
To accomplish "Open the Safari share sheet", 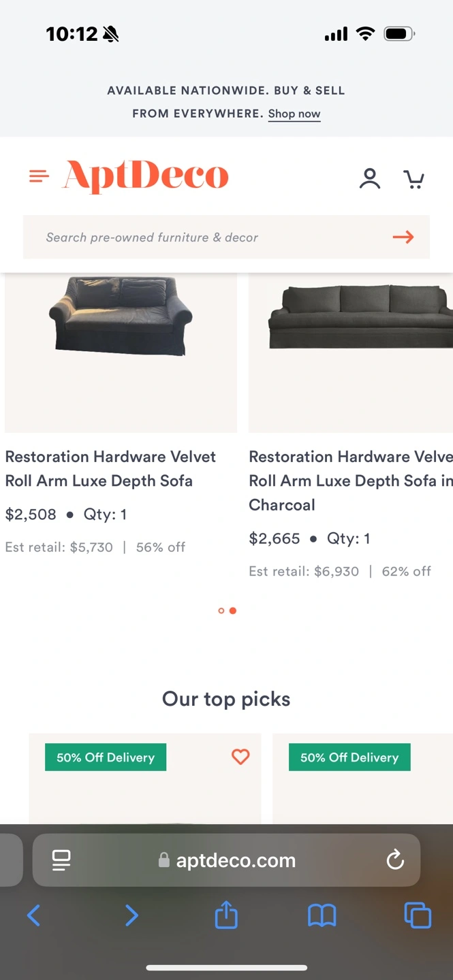I will coord(226,915).
